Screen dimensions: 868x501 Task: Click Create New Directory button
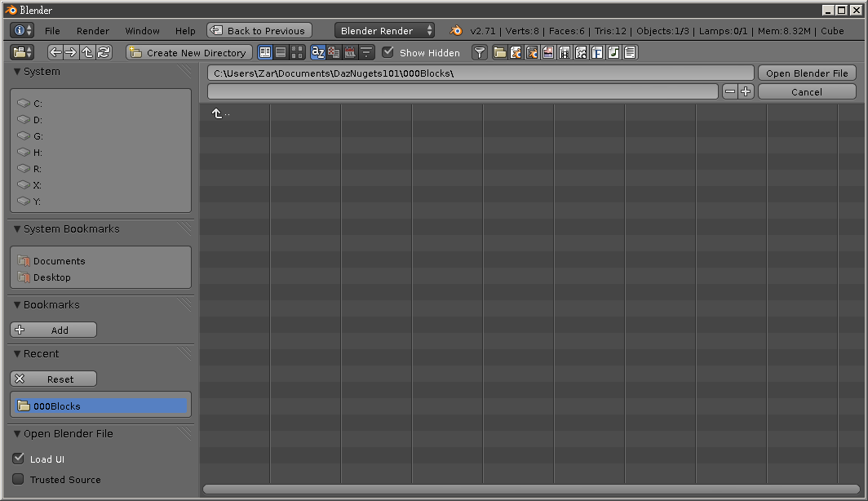click(189, 52)
